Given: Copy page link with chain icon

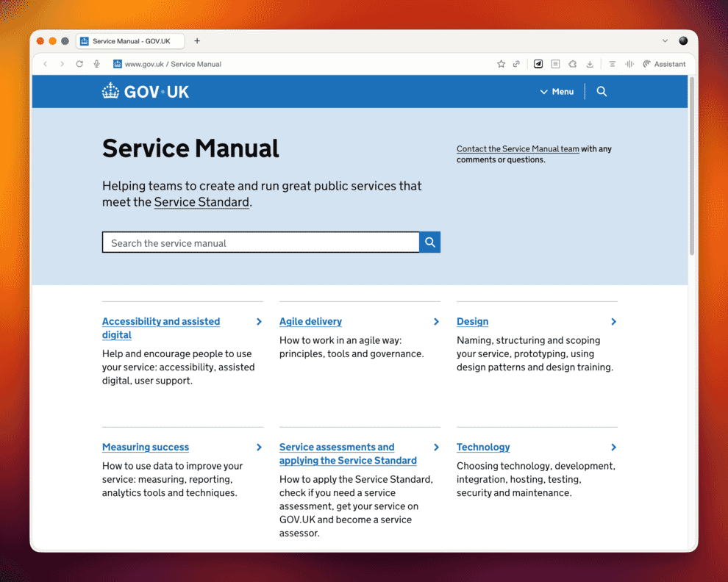Looking at the screenshot, I should 516,64.
